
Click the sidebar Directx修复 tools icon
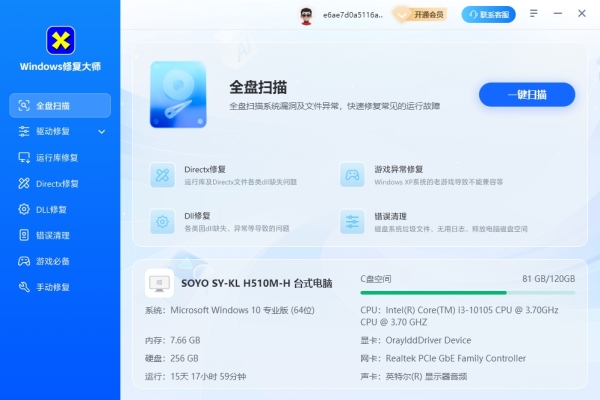click(24, 184)
